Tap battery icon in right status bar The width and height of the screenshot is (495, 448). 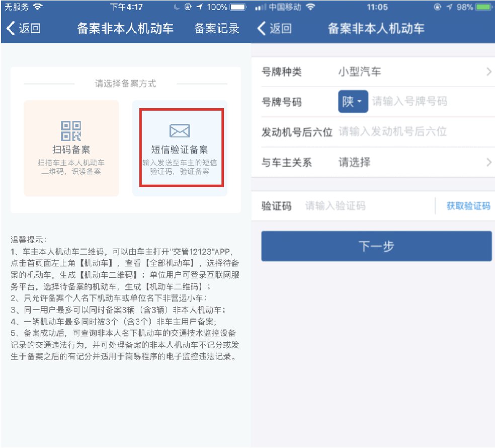pyautogui.click(x=483, y=8)
